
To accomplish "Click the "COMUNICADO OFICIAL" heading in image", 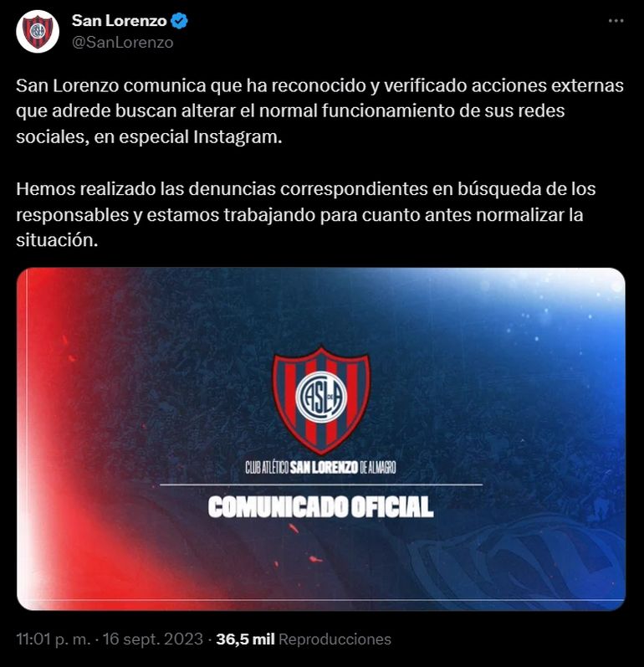I will 321,507.
